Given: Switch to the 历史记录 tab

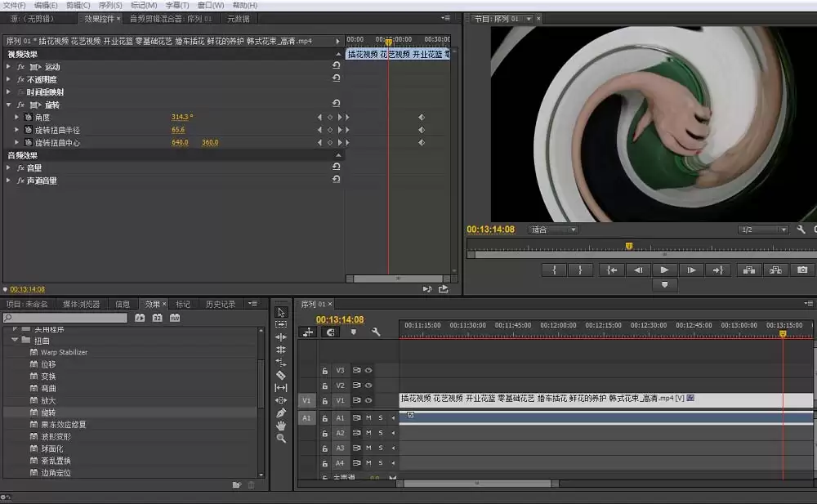Looking at the screenshot, I should click(x=220, y=304).
